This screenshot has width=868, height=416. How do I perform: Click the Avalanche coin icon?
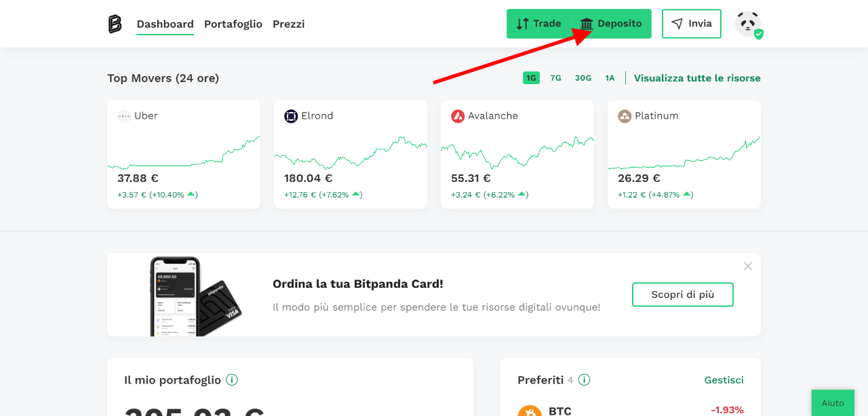[458, 116]
